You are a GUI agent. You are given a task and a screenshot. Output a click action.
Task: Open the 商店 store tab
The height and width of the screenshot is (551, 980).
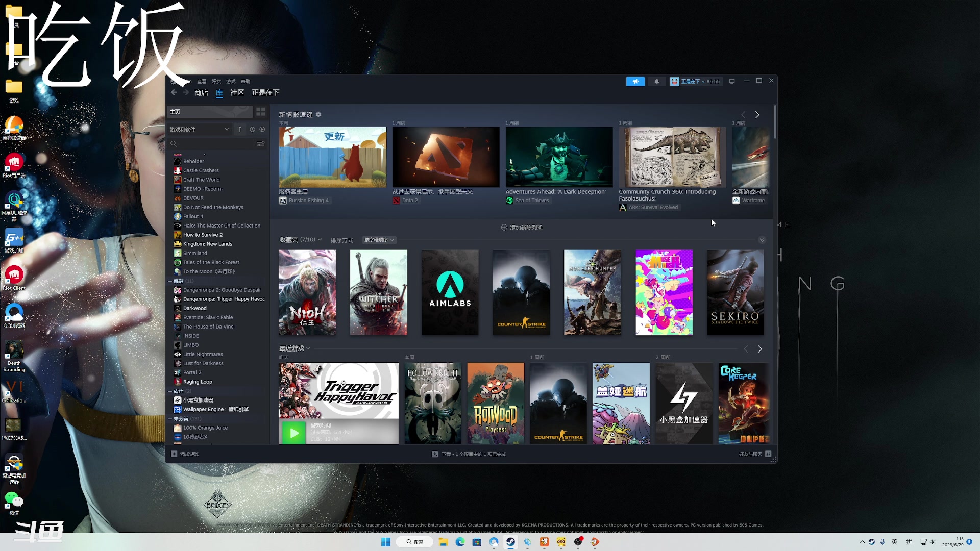201,93
